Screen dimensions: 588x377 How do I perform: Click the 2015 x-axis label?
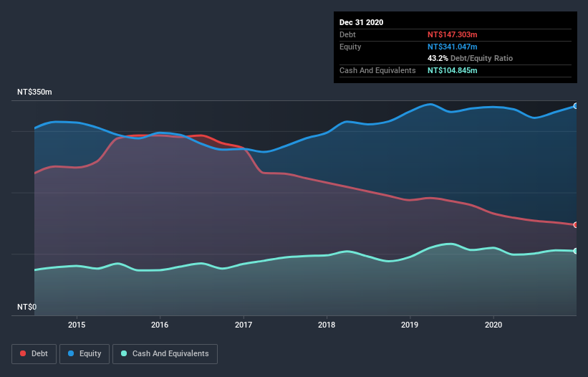tap(77, 325)
